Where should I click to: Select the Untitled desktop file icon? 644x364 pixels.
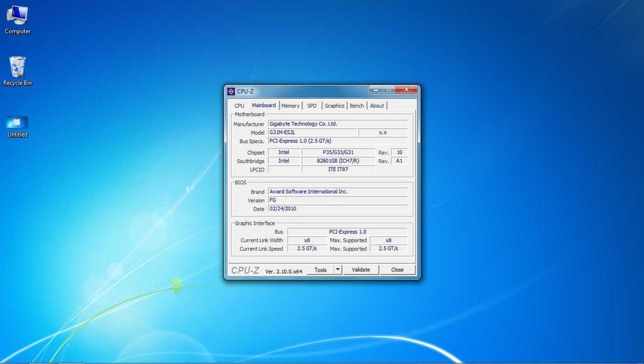pos(17,127)
